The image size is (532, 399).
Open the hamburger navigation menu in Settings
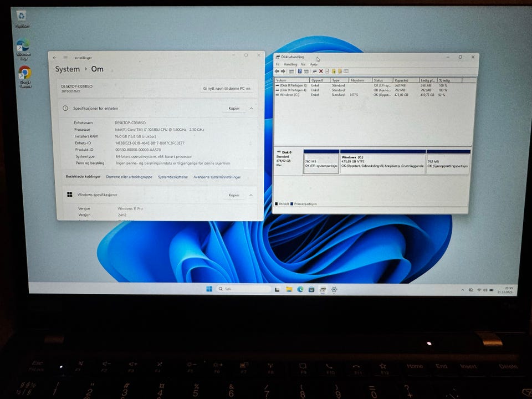click(65, 58)
